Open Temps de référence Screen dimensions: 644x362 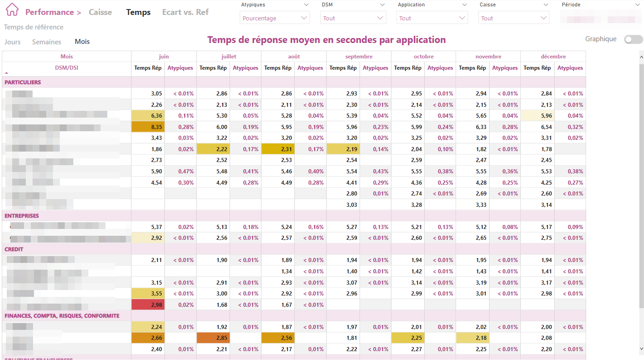click(34, 27)
